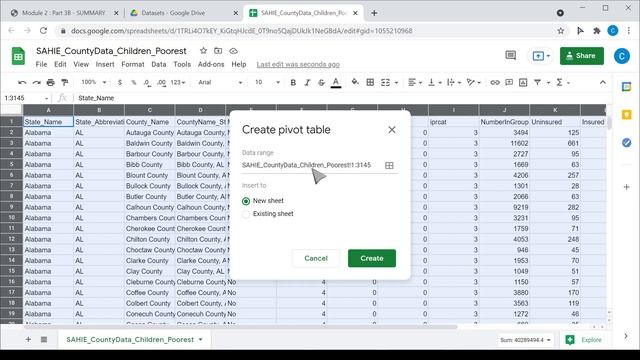
Task: Open the fill color bucket
Action: [x=355, y=82]
